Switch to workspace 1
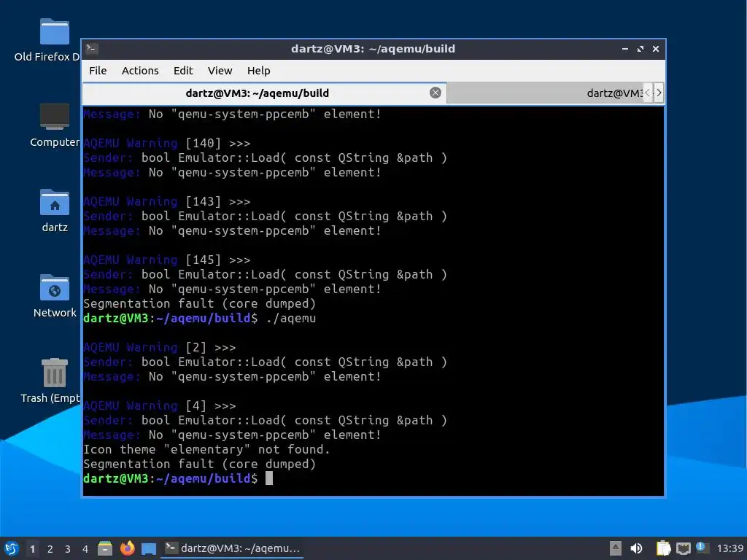The height and width of the screenshot is (560, 747). [x=32, y=549]
